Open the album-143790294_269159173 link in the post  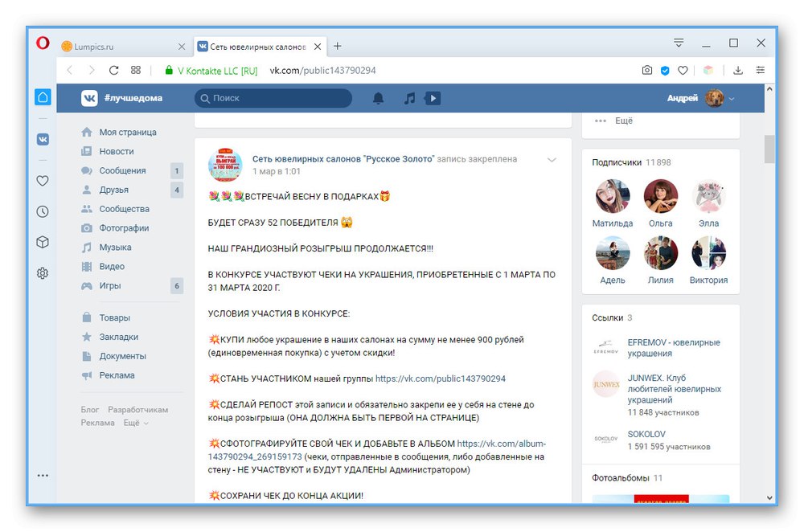click(377, 450)
